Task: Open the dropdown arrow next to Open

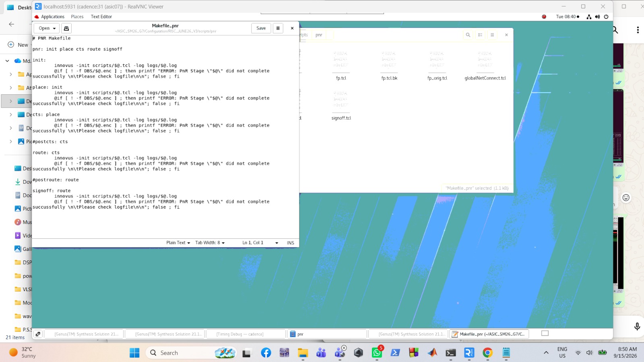Action: click(54, 29)
